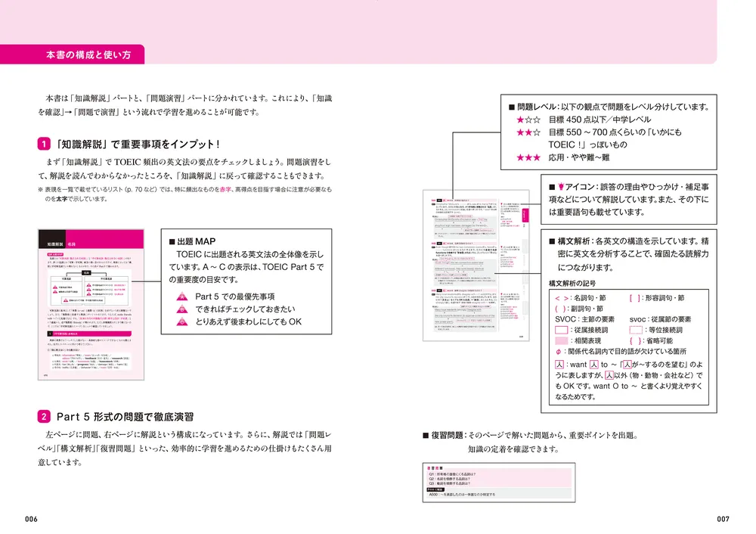Click the dotted box symbol for 等位接続詞
This screenshot has width=756, height=534.
click(636, 330)
